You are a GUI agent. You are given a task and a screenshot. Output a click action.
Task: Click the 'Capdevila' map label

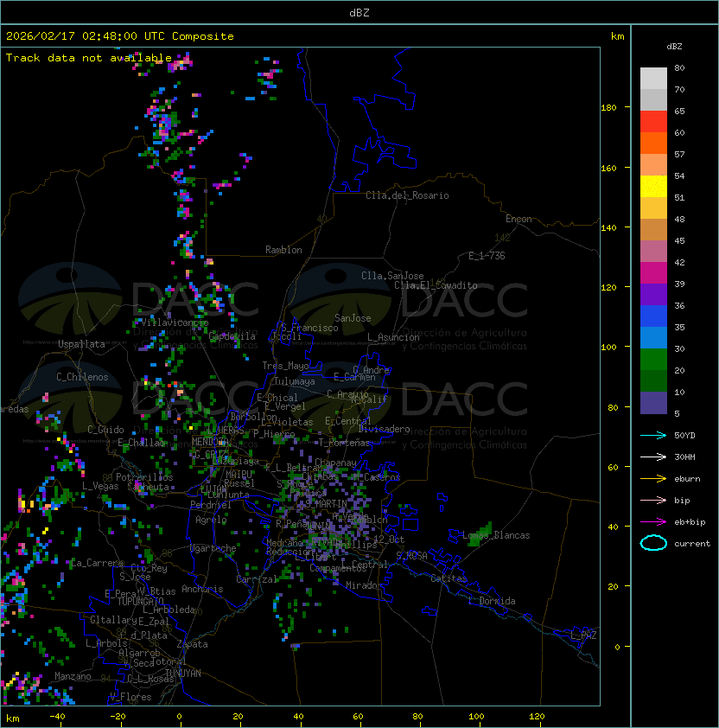(x=232, y=336)
